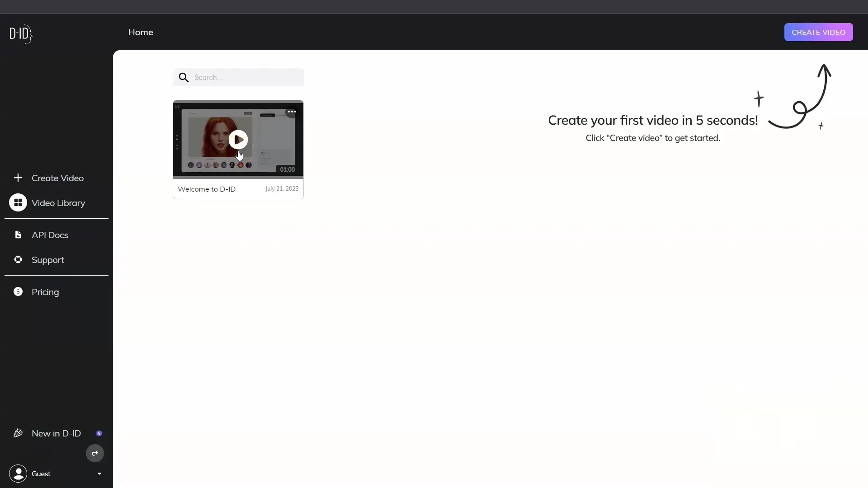Click New in D-ID notification badge

coord(99,433)
